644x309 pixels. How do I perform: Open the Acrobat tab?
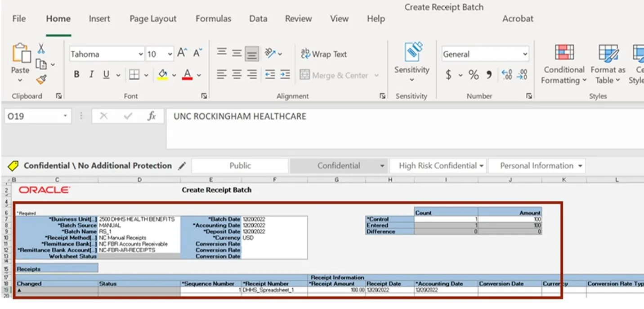pos(518,18)
